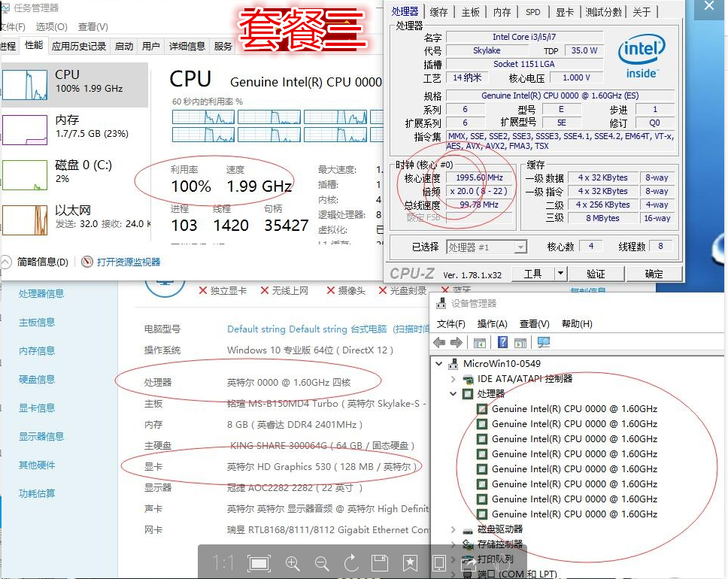This screenshot has height=579, width=728.
Task: Expand the IDE ATA/ATAPI 控制器 node
Action: pos(453,379)
